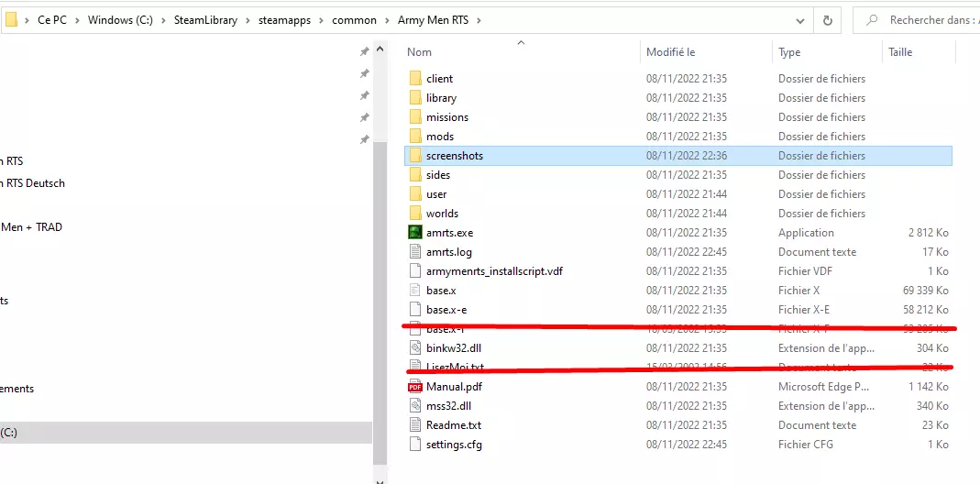Expand the chevron after SteamLibrary
Image resolution: width=980 pixels, height=484 pixels.
tap(248, 21)
